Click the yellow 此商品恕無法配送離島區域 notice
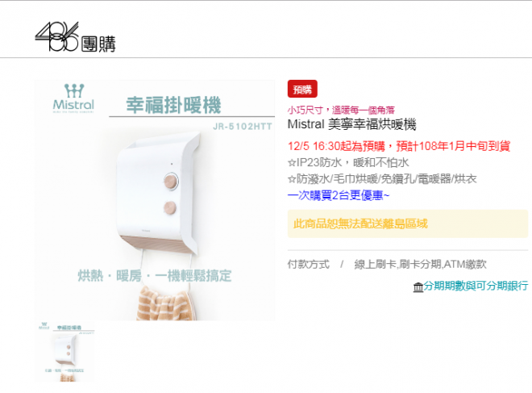Viewport: 532px width, 393px height. 408,224
